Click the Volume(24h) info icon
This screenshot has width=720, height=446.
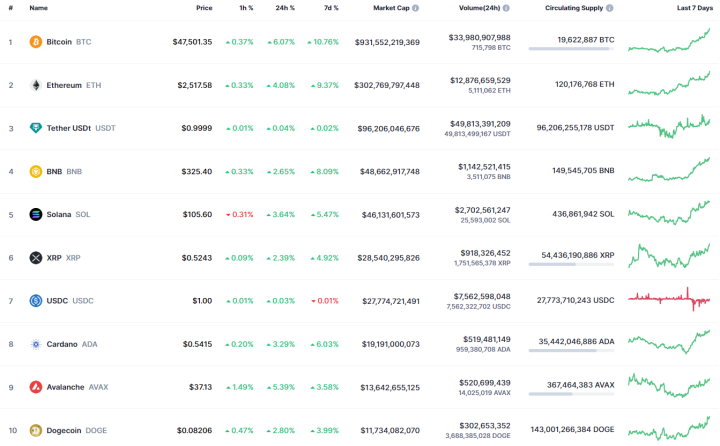click(x=506, y=8)
